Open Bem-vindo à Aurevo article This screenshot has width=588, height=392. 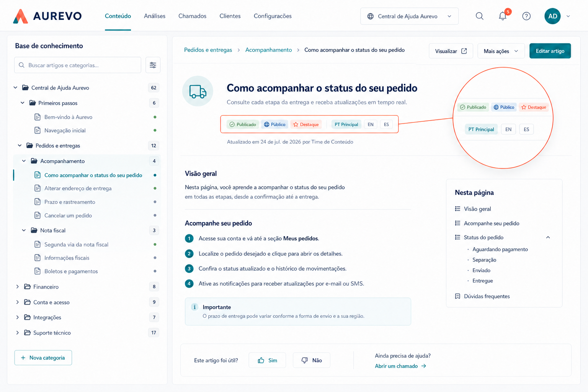point(68,117)
